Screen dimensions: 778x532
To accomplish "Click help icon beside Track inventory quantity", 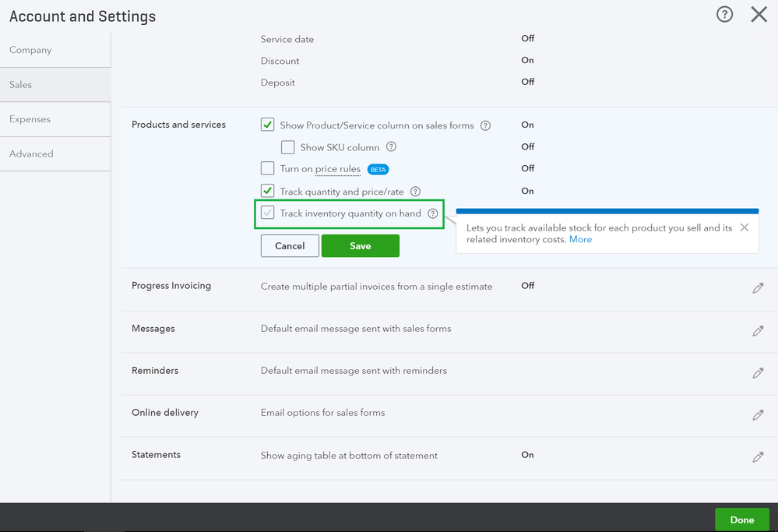I will pyautogui.click(x=433, y=213).
